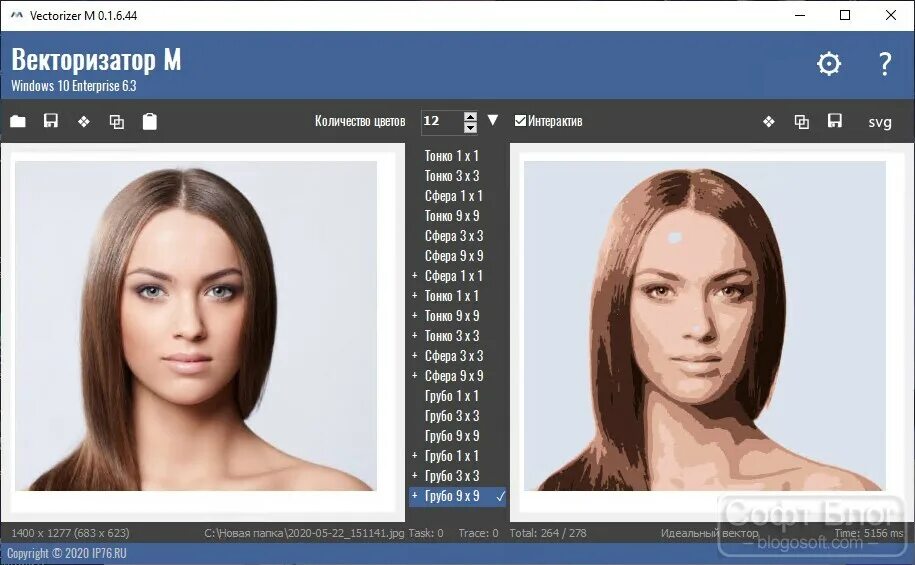915x565 pixels.
Task: Open help question mark
Action: click(885, 64)
